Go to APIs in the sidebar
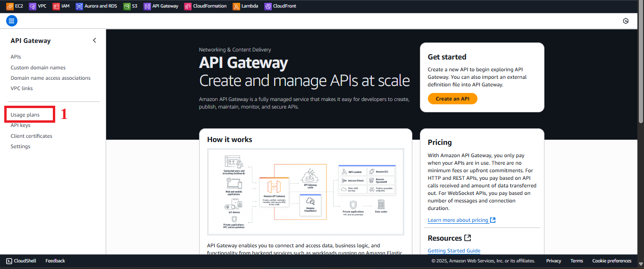 pyautogui.click(x=16, y=57)
